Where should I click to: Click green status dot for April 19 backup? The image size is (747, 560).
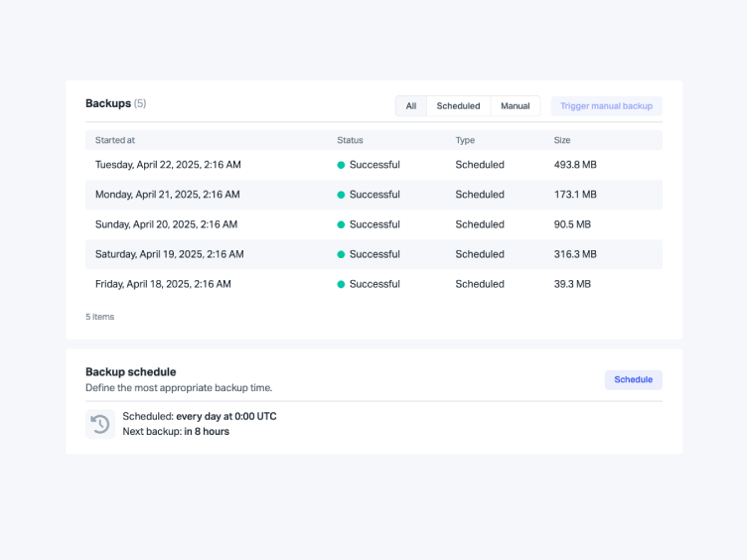[x=341, y=254]
